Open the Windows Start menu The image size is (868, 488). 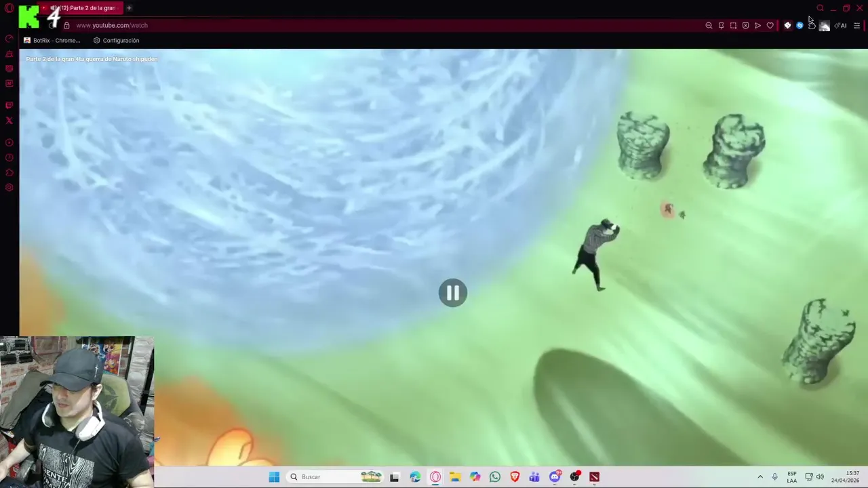click(274, 477)
